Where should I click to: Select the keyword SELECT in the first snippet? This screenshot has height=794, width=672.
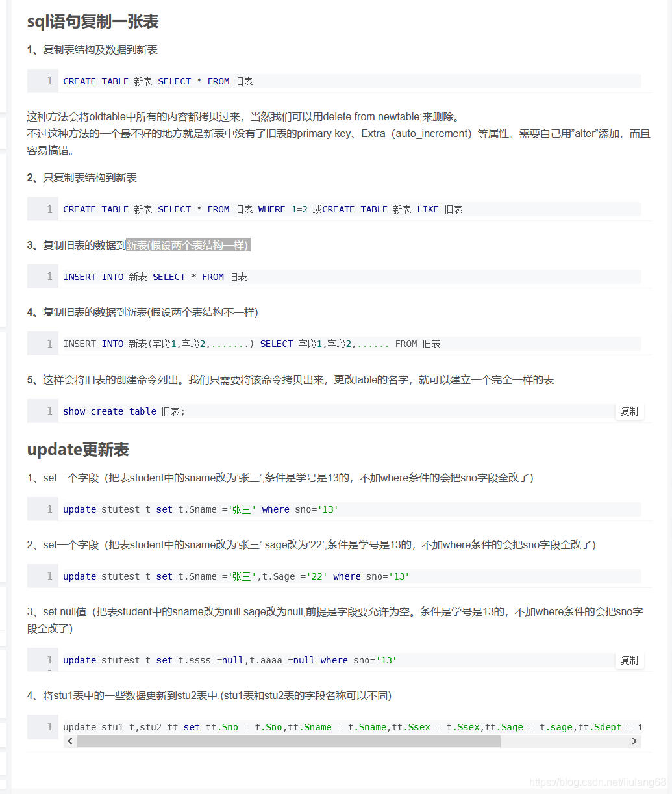(x=174, y=81)
